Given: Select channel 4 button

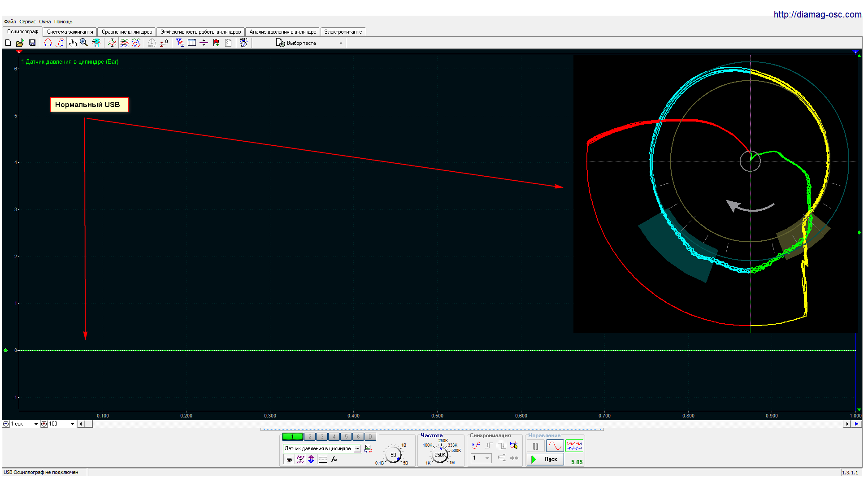Looking at the screenshot, I should (x=334, y=437).
